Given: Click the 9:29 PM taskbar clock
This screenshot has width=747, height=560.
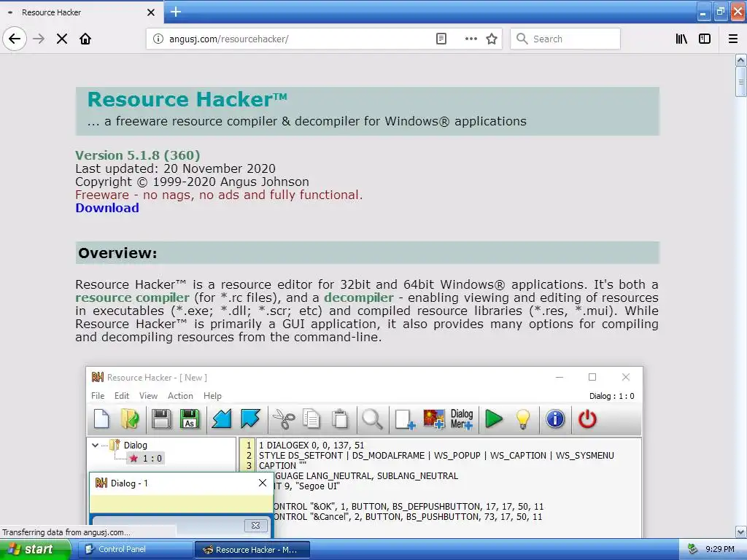Looking at the screenshot, I should click(x=720, y=549).
